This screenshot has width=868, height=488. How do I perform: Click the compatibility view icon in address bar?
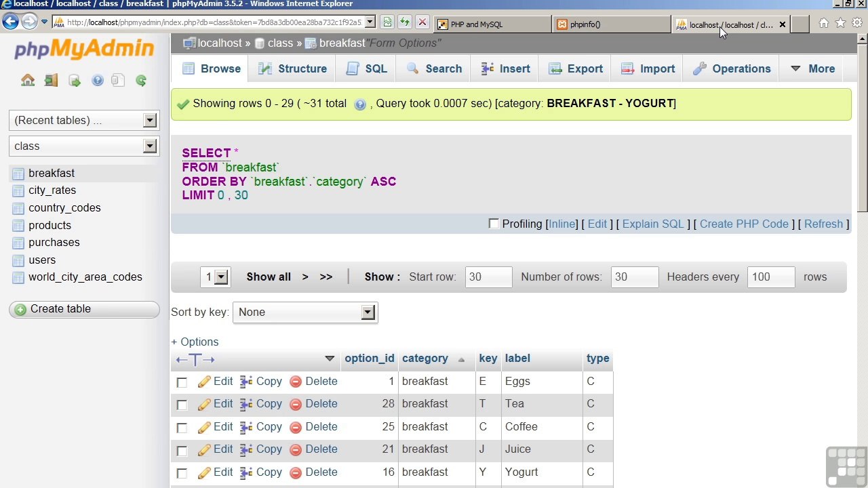tap(387, 22)
